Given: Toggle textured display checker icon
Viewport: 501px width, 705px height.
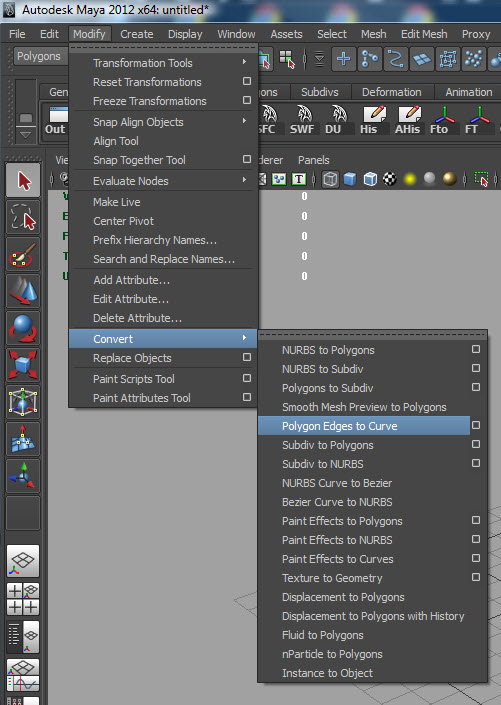Looking at the screenshot, I should [x=389, y=179].
